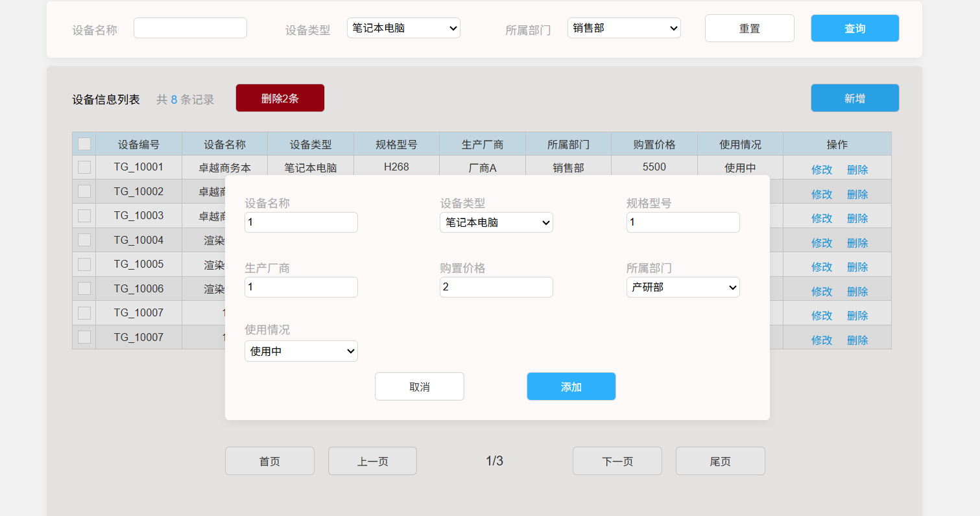This screenshot has height=516, width=980.
Task: Click 删除 for row TG_10001
Action: [x=857, y=170]
